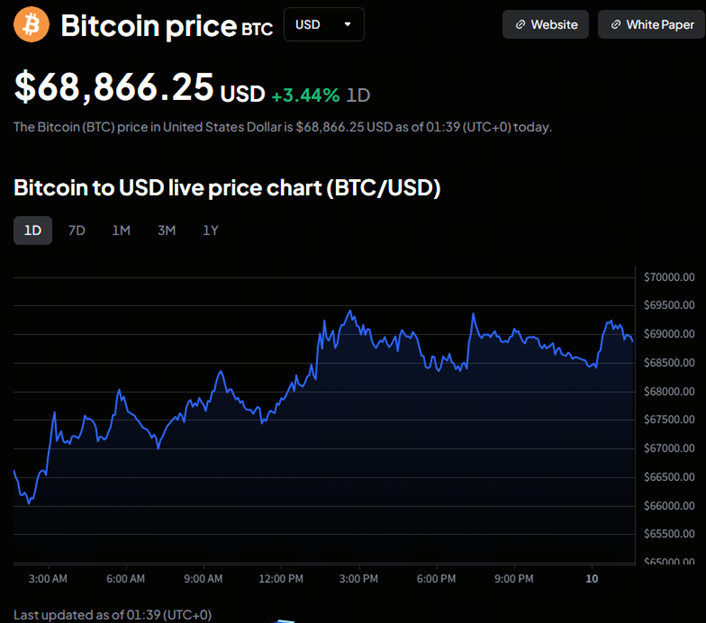706x623 pixels.
Task: Show the 3M price chart
Action: tap(166, 230)
